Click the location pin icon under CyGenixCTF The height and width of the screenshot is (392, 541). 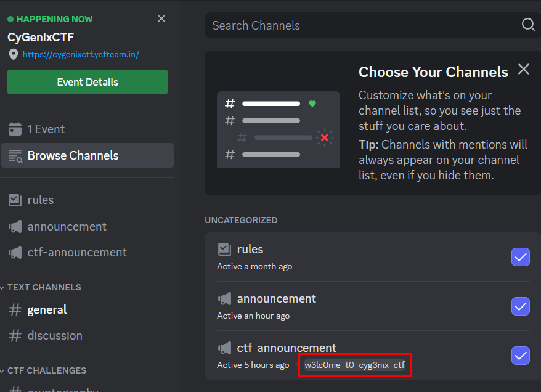click(14, 55)
